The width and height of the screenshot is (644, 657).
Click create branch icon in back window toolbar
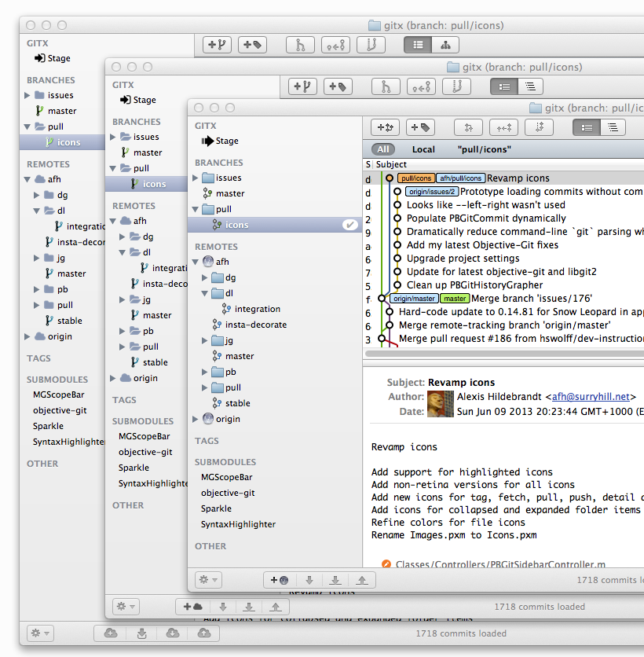(x=217, y=45)
